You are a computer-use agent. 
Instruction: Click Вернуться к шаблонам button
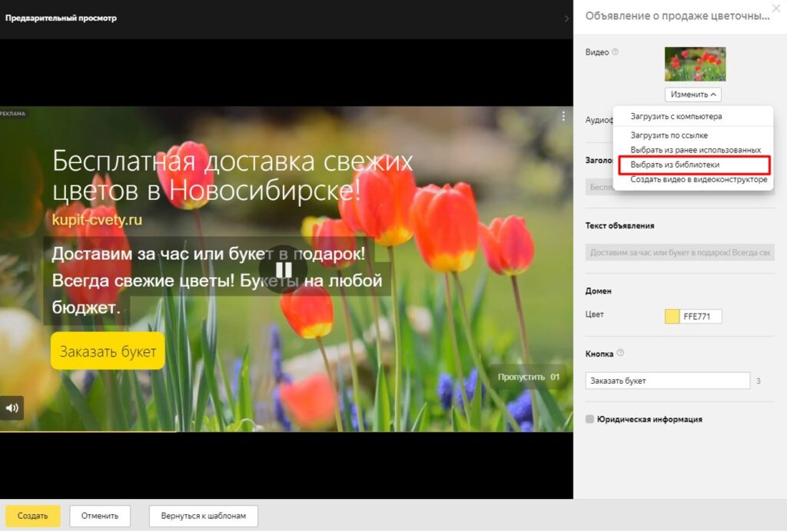[203, 516]
